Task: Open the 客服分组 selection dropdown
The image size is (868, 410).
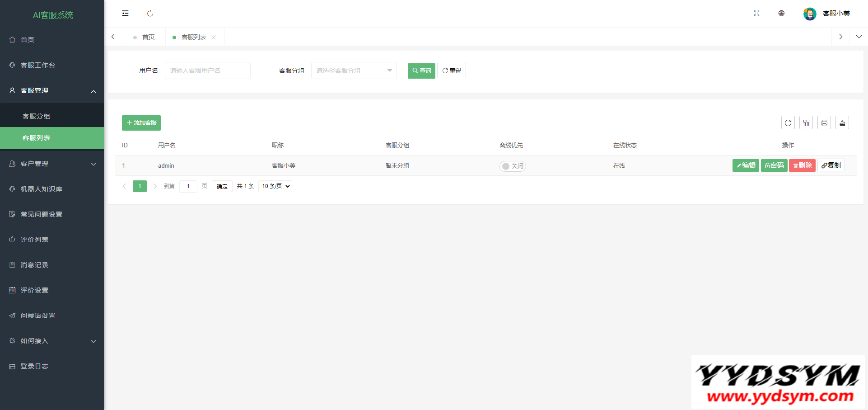Action: (x=354, y=71)
